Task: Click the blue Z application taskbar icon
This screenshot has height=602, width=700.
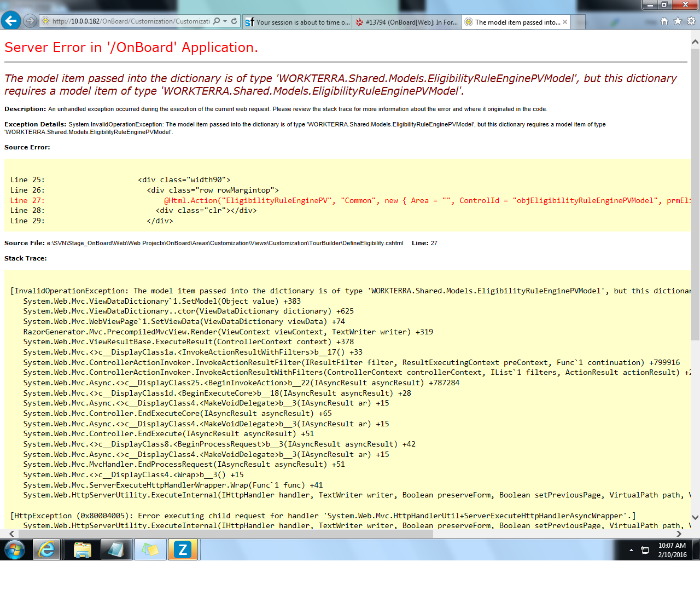Action: [x=183, y=549]
